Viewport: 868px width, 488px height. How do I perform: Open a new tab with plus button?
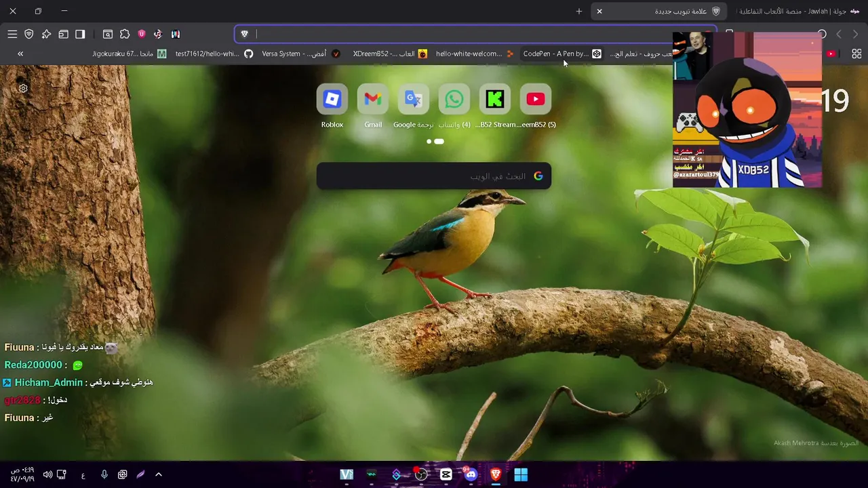579,12
